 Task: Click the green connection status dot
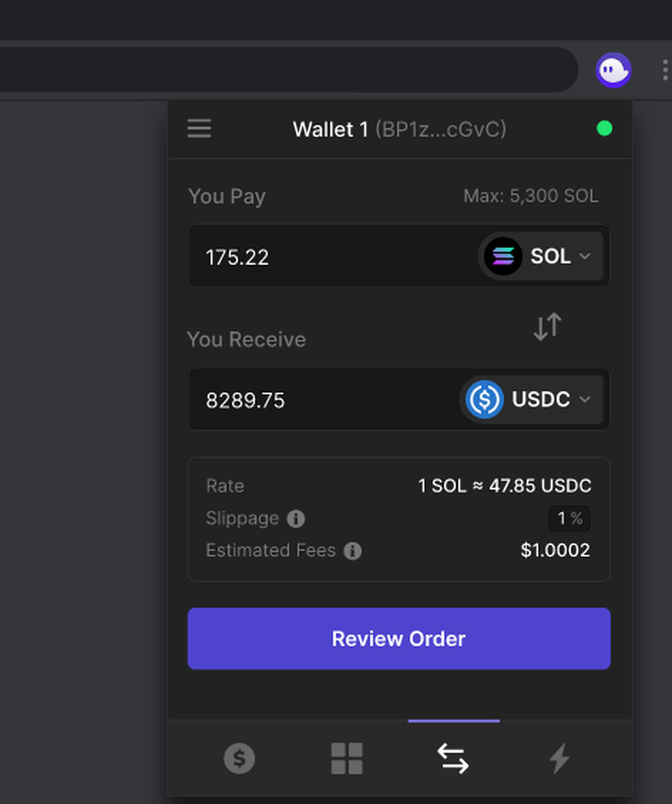pos(605,128)
